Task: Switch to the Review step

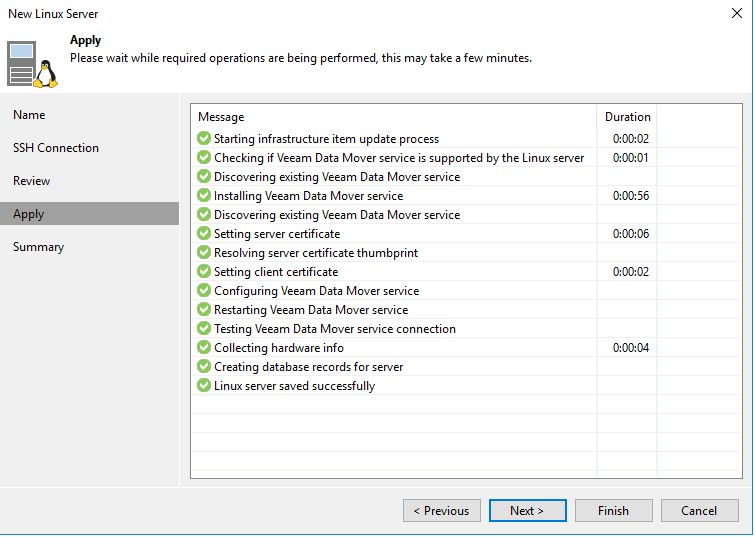Action: 89,181
